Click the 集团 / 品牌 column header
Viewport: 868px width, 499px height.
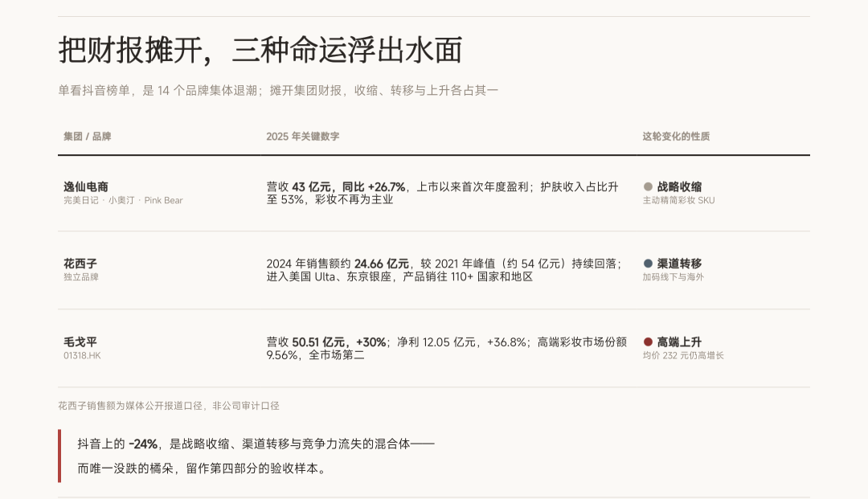tap(87, 137)
